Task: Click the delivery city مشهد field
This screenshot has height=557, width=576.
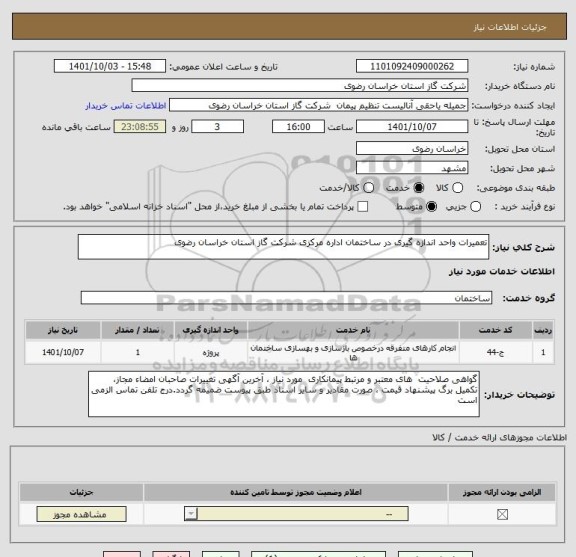Action: (412, 168)
